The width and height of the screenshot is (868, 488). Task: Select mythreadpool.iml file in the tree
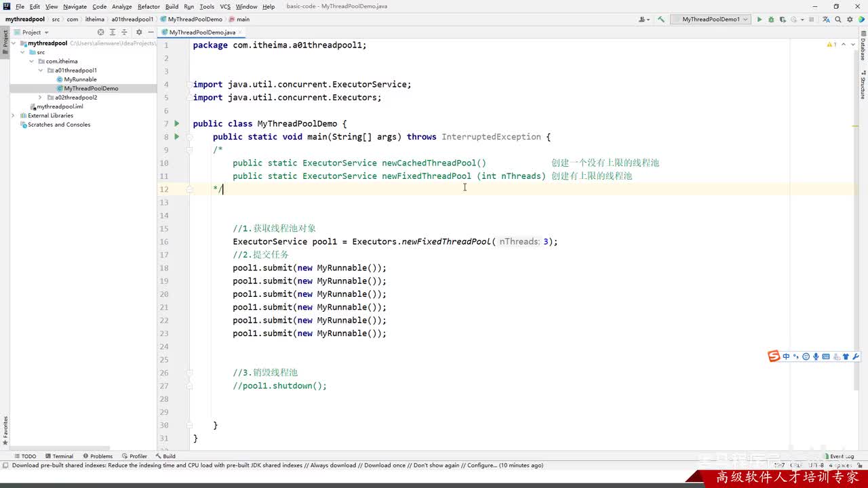tap(60, 106)
